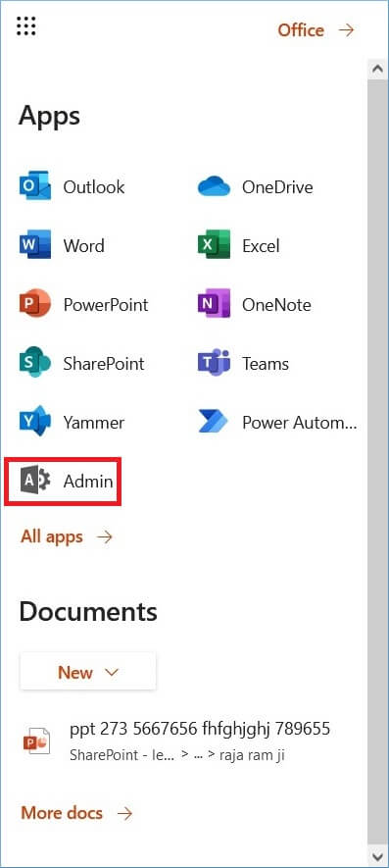Image resolution: width=389 pixels, height=868 pixels.
Task: Click the Power Autom... label text
Action: tap(300, 423)
